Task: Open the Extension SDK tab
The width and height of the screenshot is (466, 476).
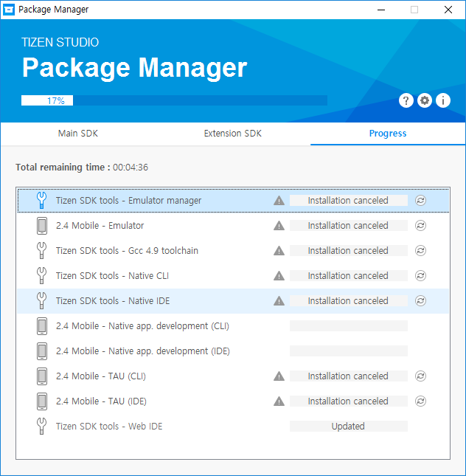Action: click(232, 134)
